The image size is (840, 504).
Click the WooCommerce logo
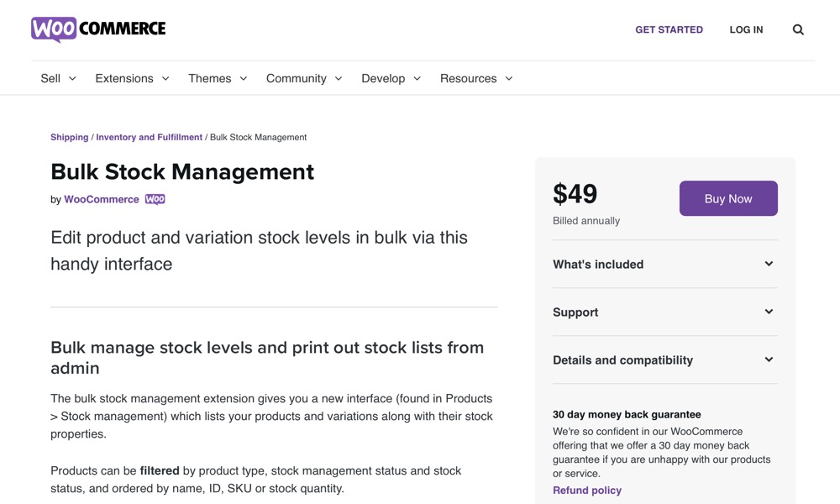98,29
